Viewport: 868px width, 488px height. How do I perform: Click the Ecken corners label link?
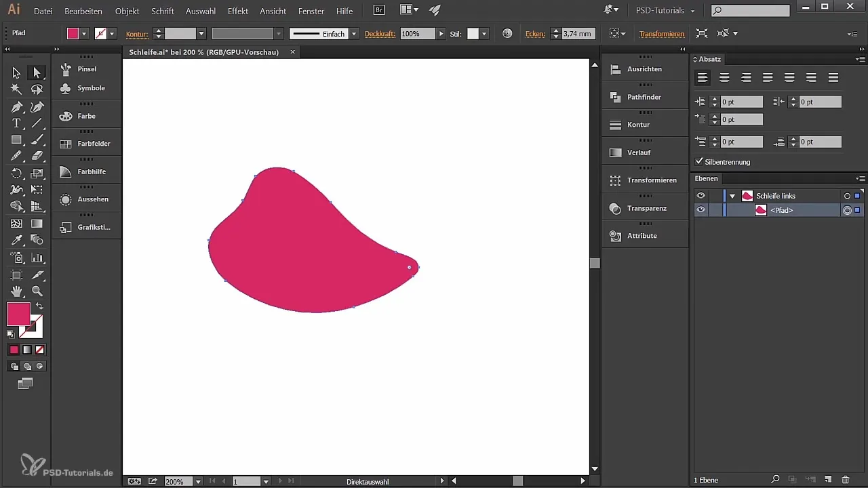[535, 33]
